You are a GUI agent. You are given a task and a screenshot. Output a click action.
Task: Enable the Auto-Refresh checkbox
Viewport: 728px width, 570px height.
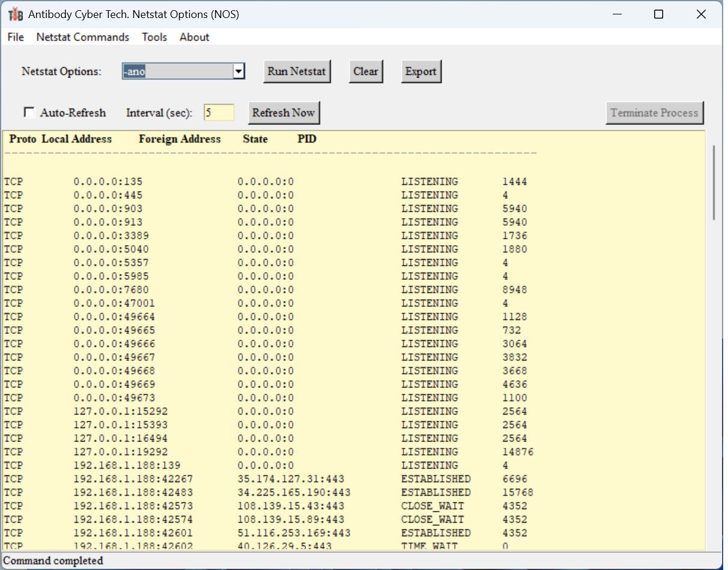tap(29, 112)
